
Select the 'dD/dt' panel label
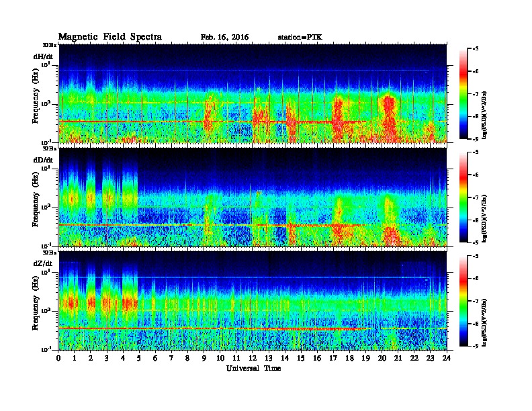coord(43,160)
